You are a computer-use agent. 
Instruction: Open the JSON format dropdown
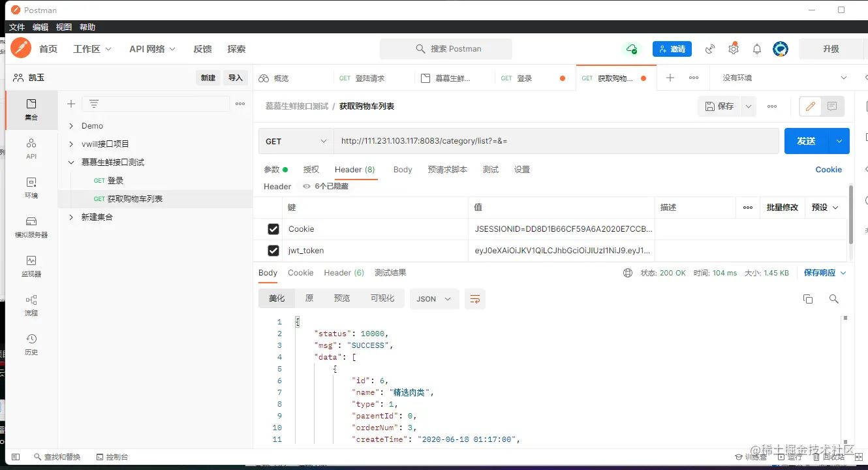(x=434, y=299)
